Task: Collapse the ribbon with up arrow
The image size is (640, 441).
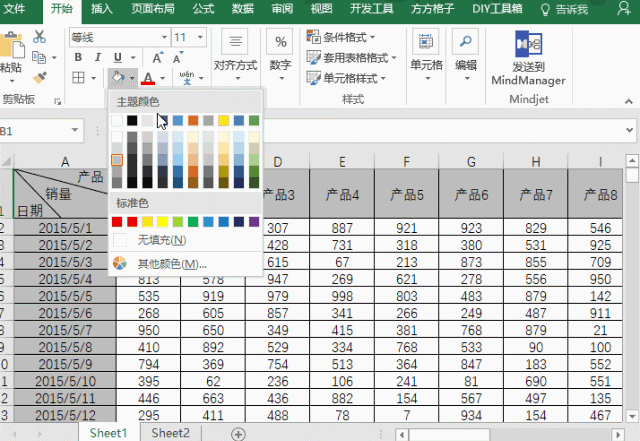Action: [629, 101]
